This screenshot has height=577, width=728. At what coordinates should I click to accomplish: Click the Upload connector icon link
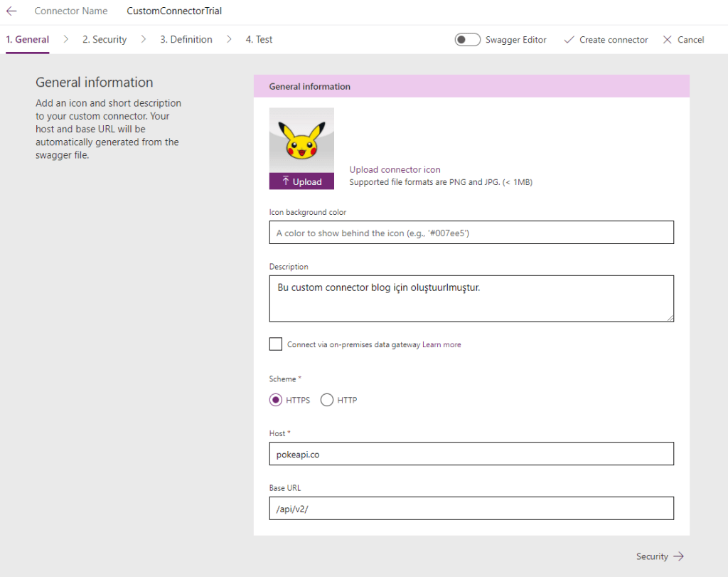tap(395, 170)
